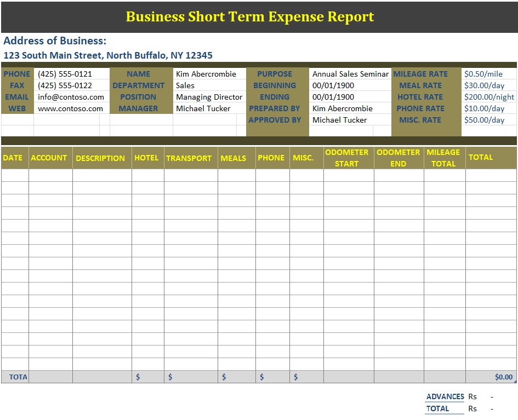Click the $50.00/day misc. rate value
This screenshot has width=518, height=420.
484,120
